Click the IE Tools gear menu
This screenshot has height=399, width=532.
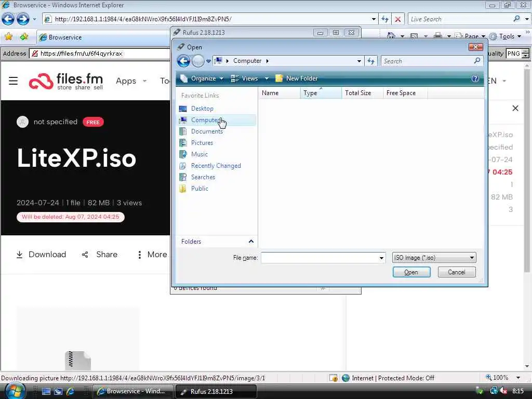click(505, 36)
